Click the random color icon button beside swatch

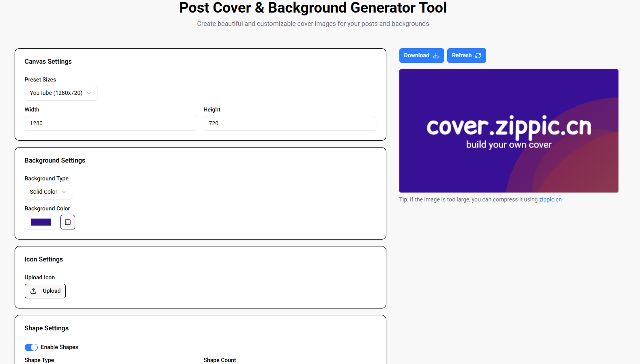click(x=68, y=222)
